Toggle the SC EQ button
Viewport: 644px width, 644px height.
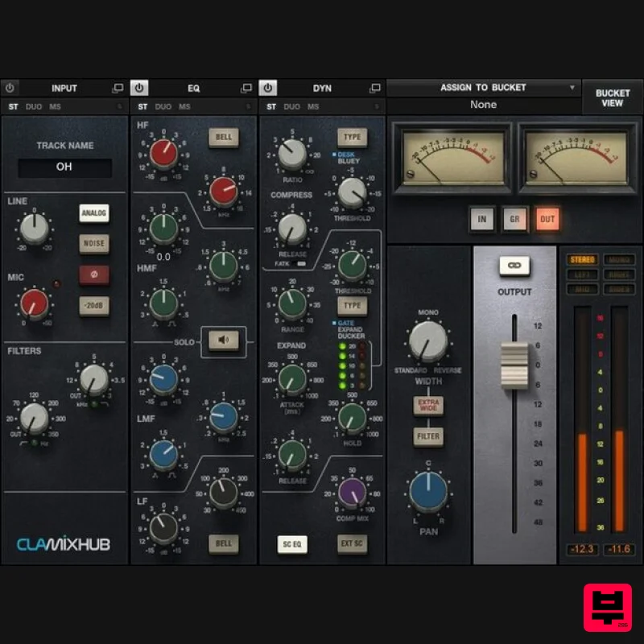click(x=292, y=544)
